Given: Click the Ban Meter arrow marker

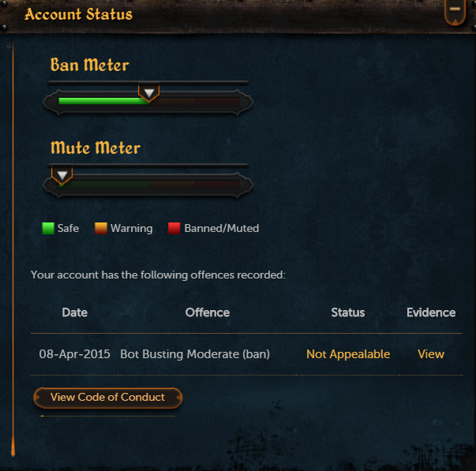Looking at the screenshot, I should pos(148,92).
